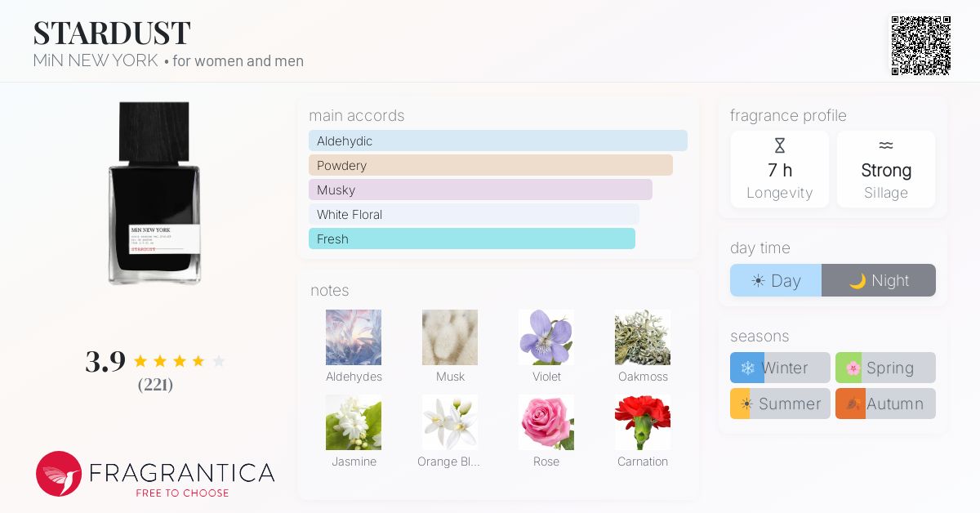This screenshot has height=513, width=980.
Task: Click the sun Summer icon
Action: pyautogui.click(x=746, y=404)
